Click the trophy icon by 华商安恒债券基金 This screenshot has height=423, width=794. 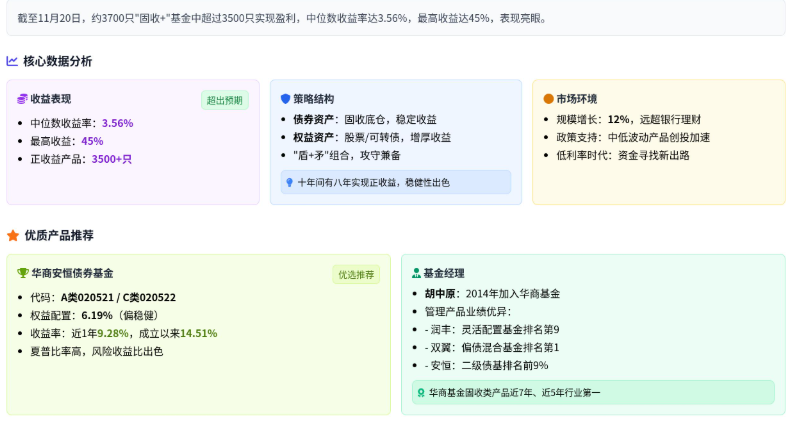pyautogui.click(x=22, y=273)
